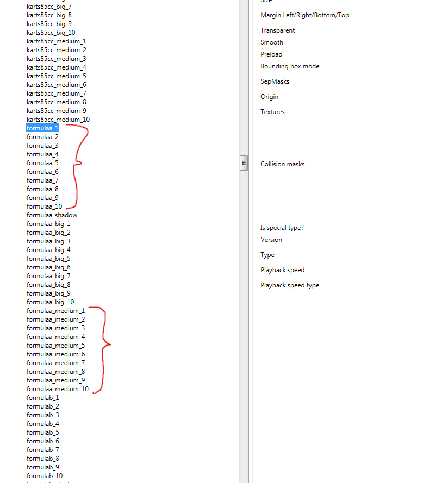Select formulaa_big_9 item
Viewport: 448px width, 483px height.
(48, 293)
